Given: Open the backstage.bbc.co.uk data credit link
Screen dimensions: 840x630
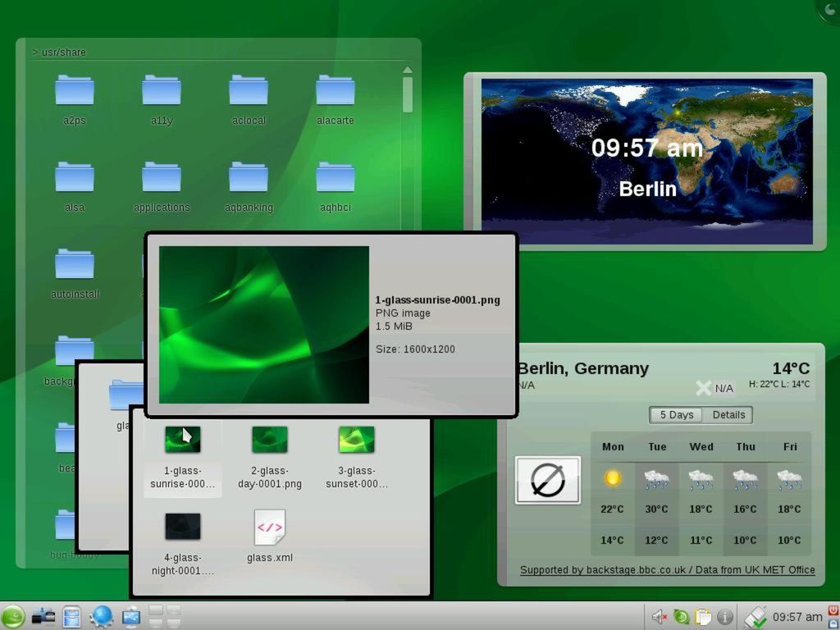Looking at the screenshot, I should [x=668, y=570].
